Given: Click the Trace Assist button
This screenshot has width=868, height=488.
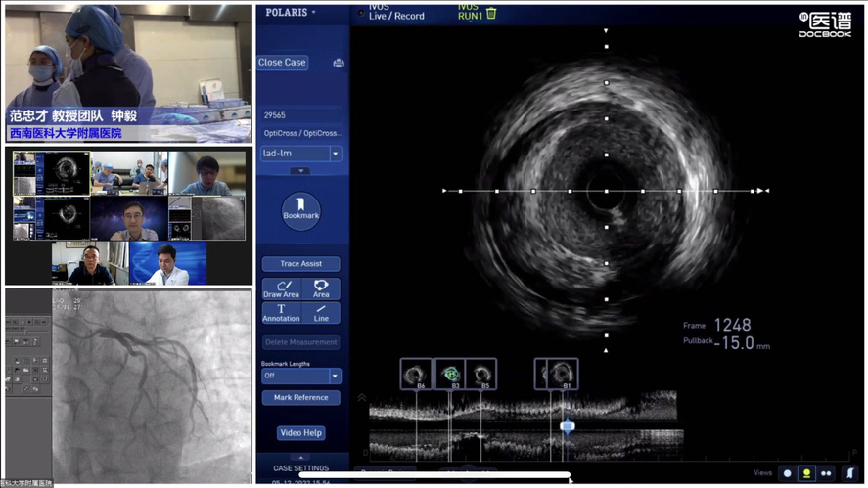Looking at the screenshot, I should coord(301,264).
